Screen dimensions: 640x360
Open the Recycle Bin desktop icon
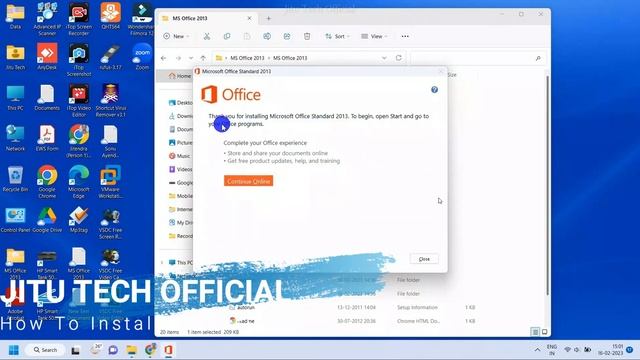point(15,179)
